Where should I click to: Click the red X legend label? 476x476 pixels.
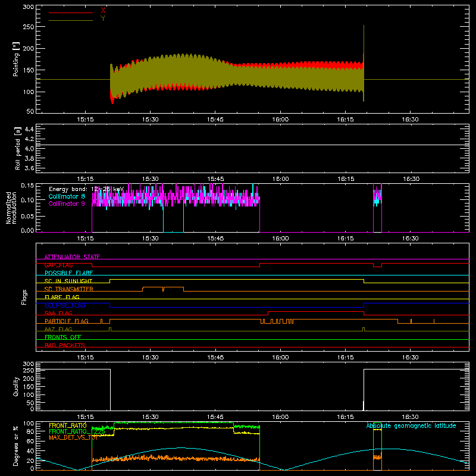pos(103,11)
